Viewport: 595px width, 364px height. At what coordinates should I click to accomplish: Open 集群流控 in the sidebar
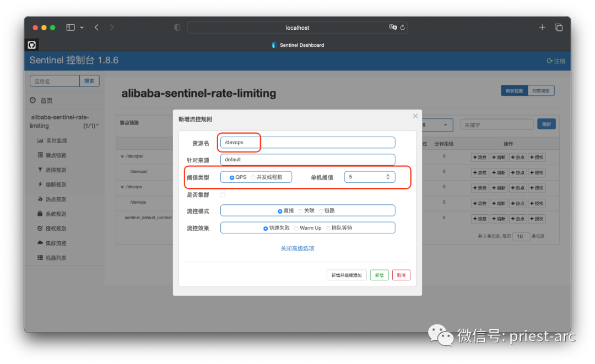tap(52, 243)
